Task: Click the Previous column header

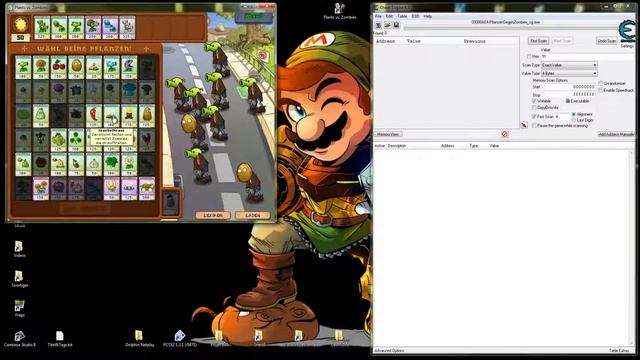Action: [x=475, y=41]
